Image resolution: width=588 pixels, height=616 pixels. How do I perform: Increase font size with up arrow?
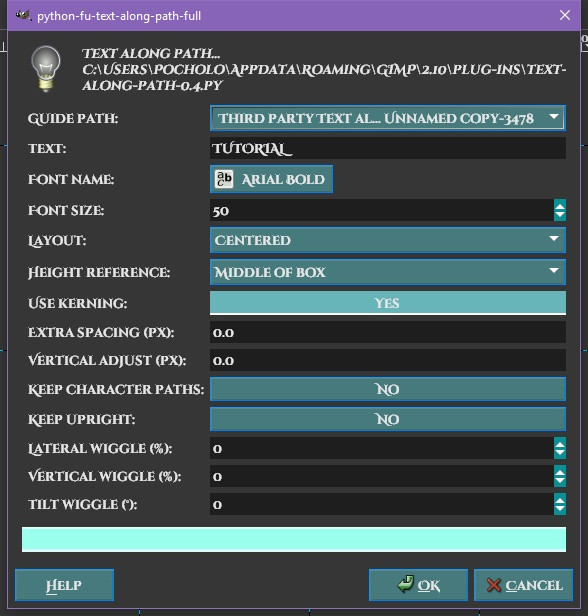pos(560,205)
